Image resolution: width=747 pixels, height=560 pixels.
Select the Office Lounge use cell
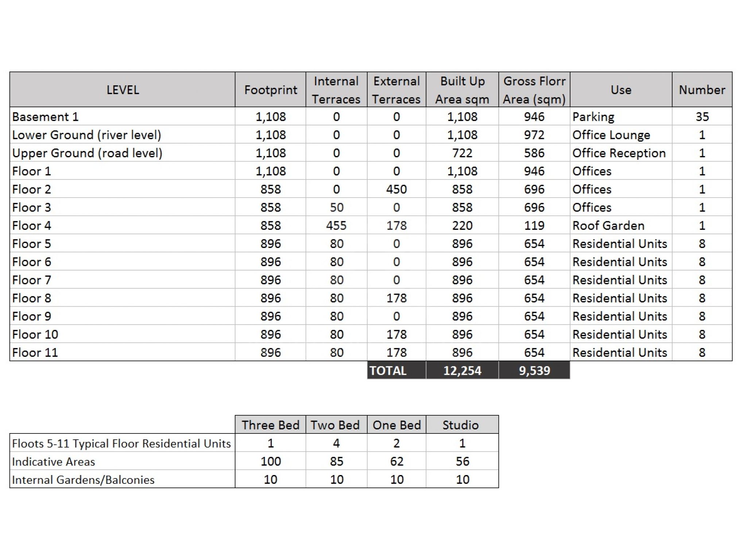click(621, 135)
